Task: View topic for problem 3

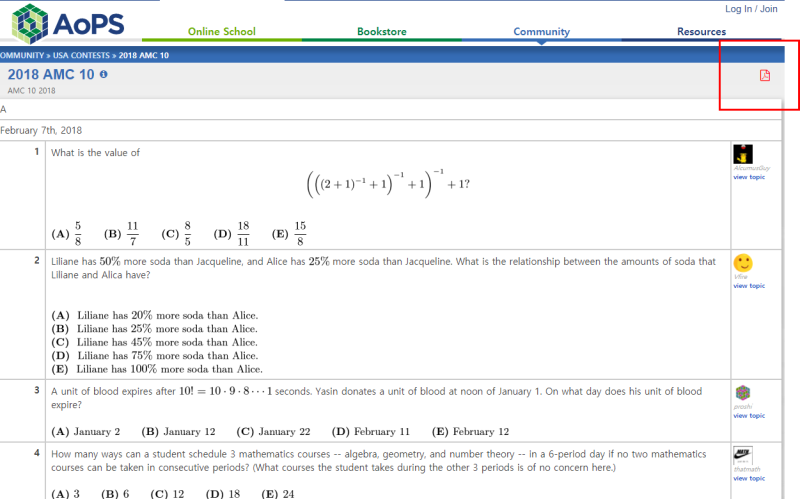Action: (x=749, y=416)
